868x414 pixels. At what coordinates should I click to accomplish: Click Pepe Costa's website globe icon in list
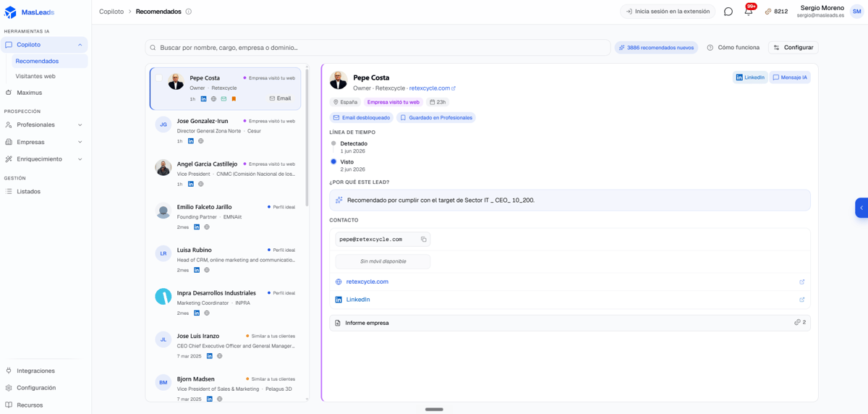(213, 99)
